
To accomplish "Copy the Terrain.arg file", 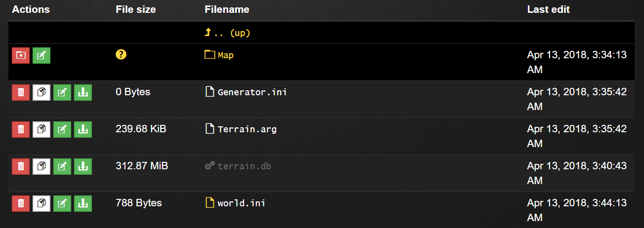I will click(x=41, y=129).
